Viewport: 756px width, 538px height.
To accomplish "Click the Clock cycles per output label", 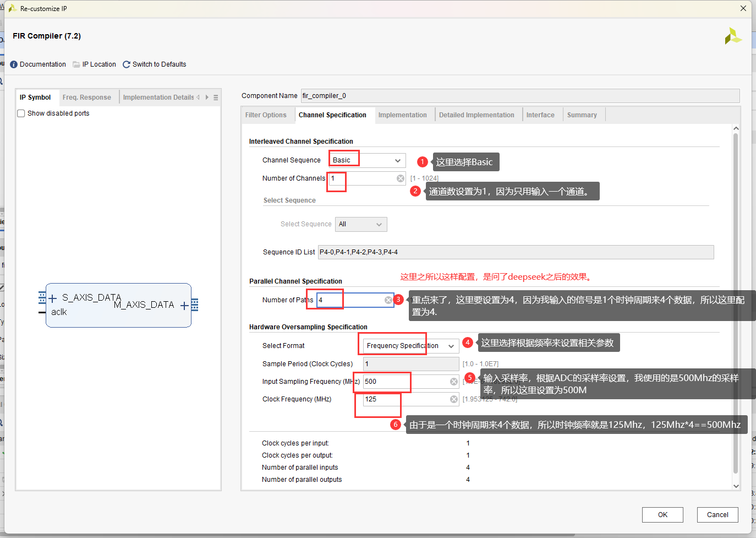I will pyautogui.click(x=298, y=455).
